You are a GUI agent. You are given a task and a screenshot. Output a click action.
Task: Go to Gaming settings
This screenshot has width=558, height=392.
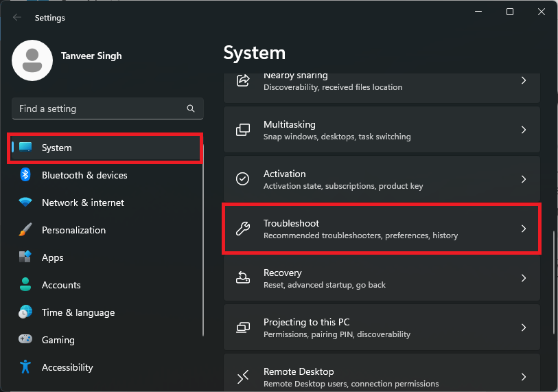106,340
